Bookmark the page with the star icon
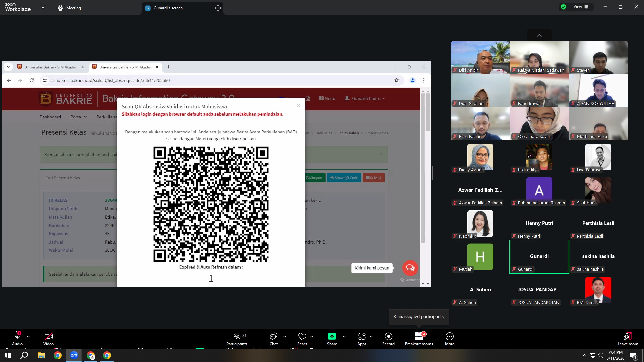This screenshot has height=362, width=644. [397, 80]
